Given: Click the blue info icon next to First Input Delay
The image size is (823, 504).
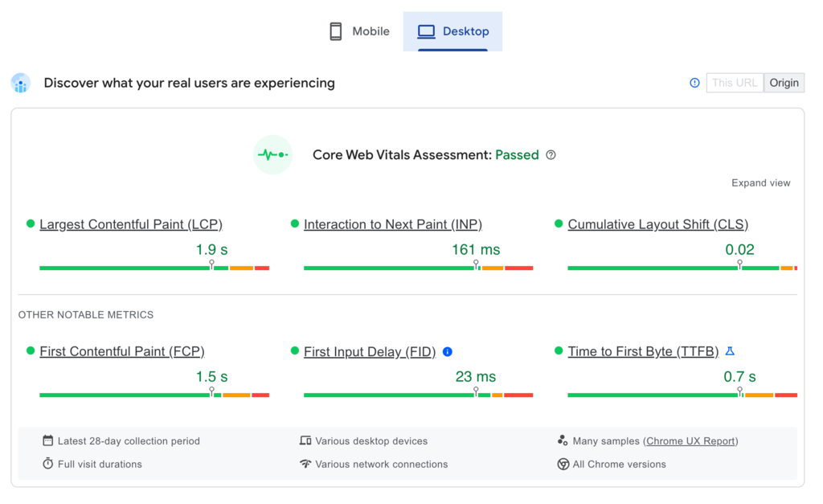Looking at the screenshot, I should point(448,351).
